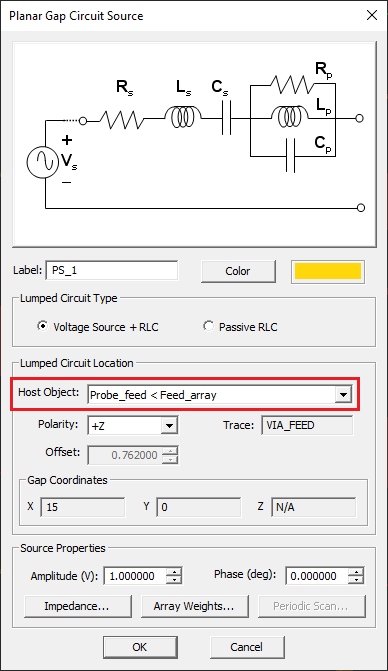Click the Cancel button
This screenshot has height=671, width=388.
247,647
